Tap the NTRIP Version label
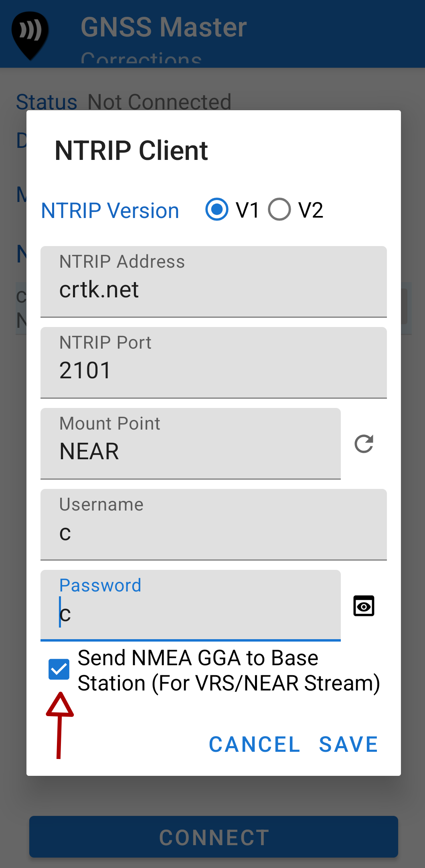 coord(110,211)
